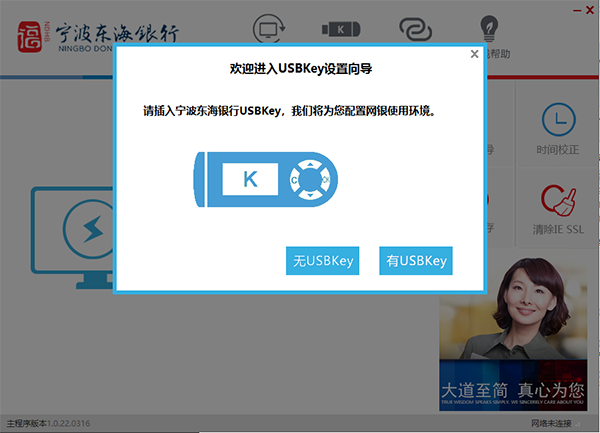Click the 网络未连接 status text
This screenshot has width=600, height=433.
click(x=551, y=423)
